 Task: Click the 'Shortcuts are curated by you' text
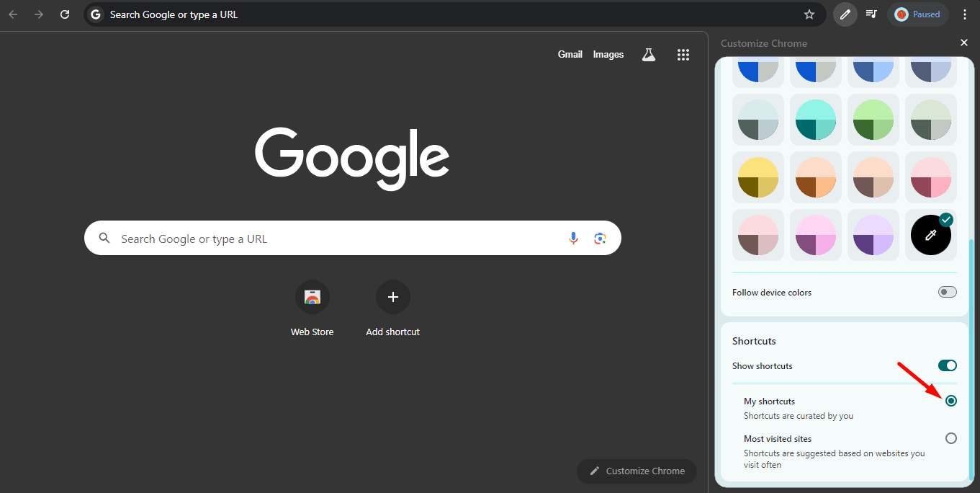click(x=799, y=416)
